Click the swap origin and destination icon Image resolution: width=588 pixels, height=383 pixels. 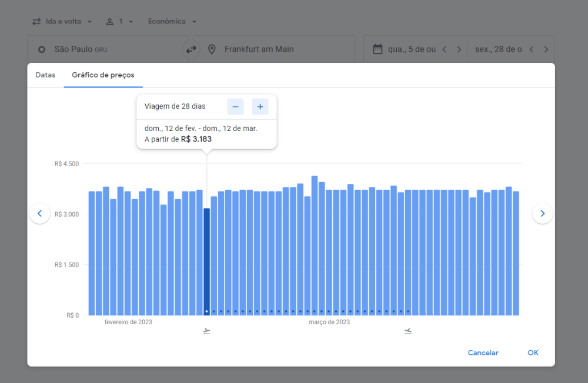click(x=191, y=50)
